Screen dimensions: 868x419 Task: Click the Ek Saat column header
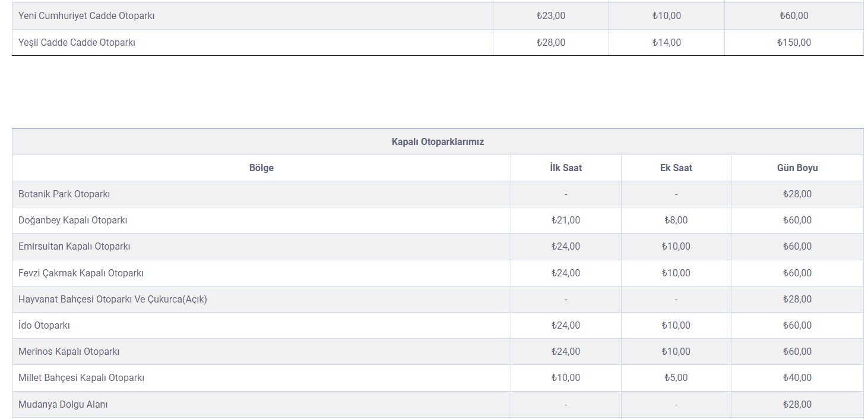click(676, 168)
